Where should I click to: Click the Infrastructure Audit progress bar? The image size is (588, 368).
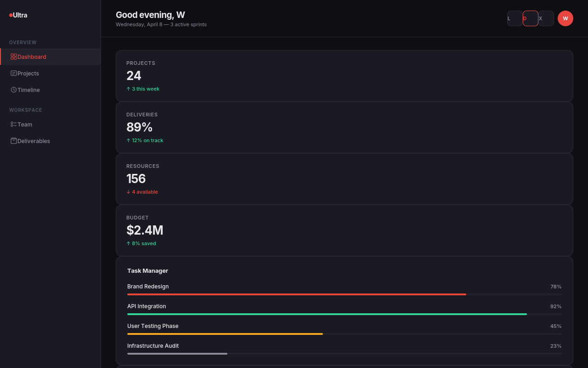[344, 354]
